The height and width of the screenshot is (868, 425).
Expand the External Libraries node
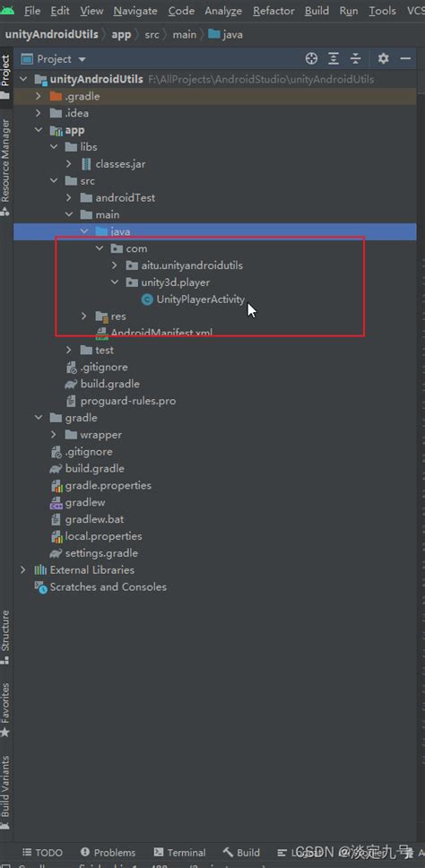point(22,569)
